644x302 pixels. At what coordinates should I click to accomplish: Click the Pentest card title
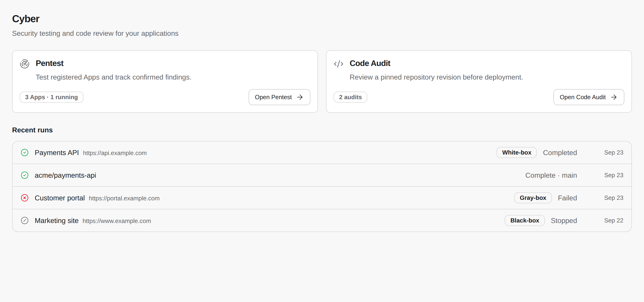50,63
